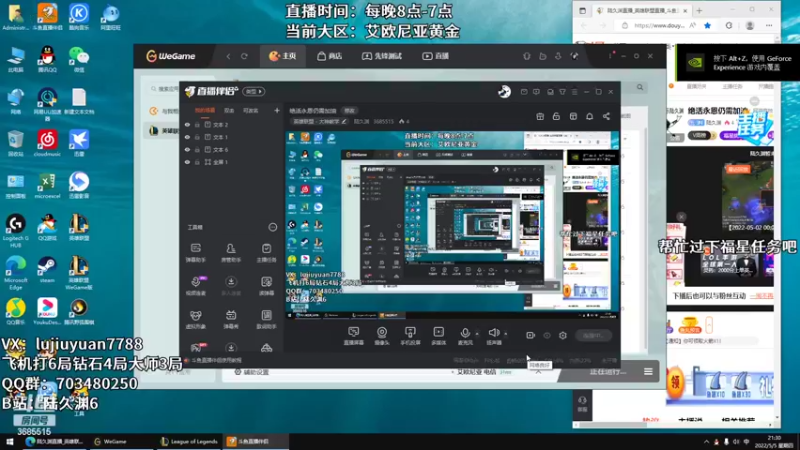800x450 pixels.
Task: Toggle the preview eye icon beside the settings gear
Action: click(547, 336)
